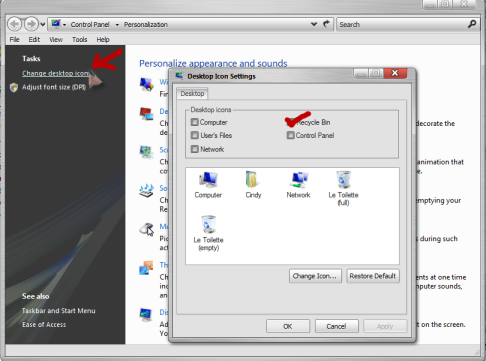Click the search magnifier icon
The height and width of the screenshot is (361, 486).
[x=472, y=24]
